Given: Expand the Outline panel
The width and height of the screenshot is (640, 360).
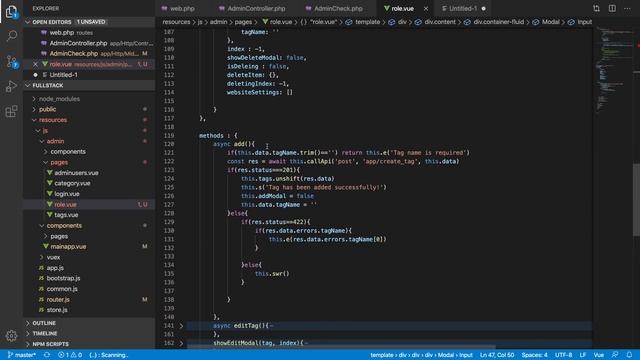Looking at the screenshot, I should tap(44, 323).
